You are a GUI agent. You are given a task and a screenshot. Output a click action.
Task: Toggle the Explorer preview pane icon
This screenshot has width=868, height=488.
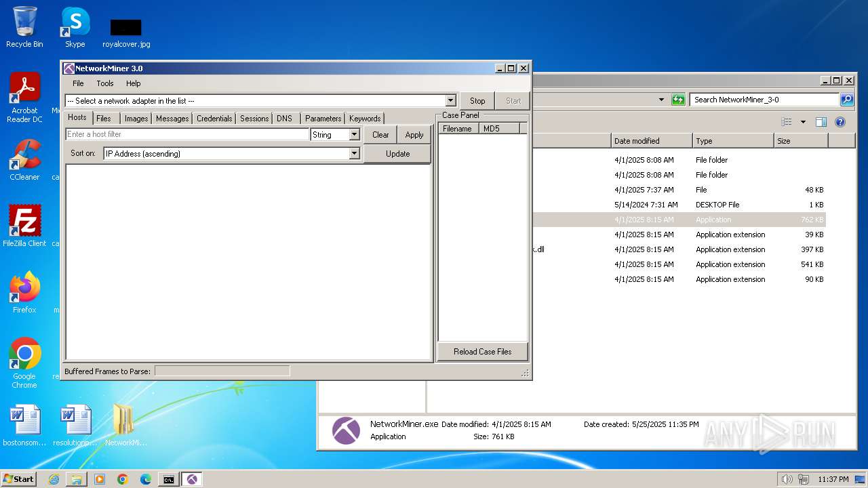pos(821,122)
